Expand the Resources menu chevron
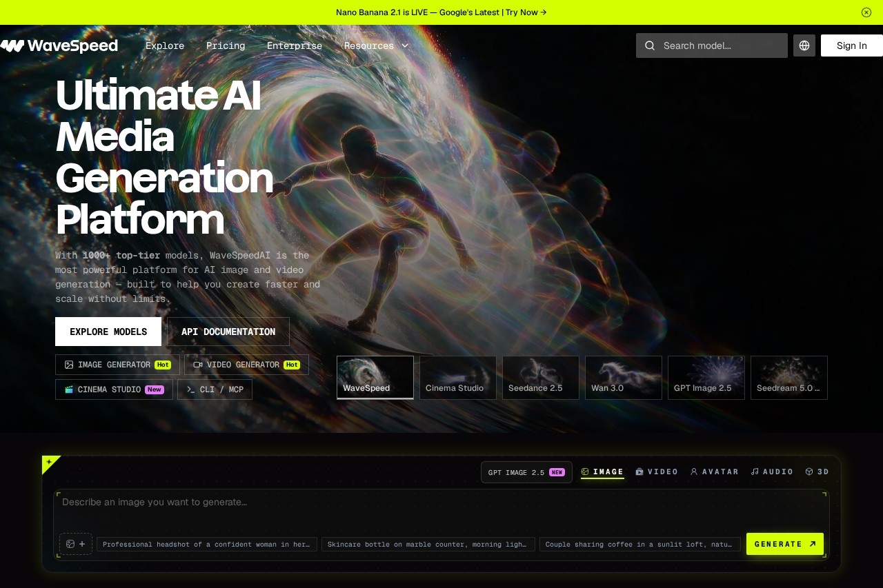This screenshot has height=588, width=883. [405, 45]
